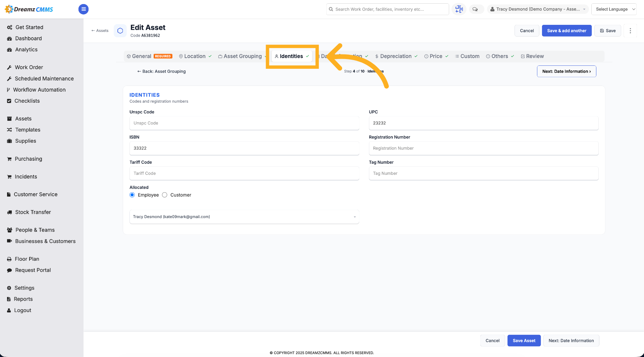The width and height of the screenshot is (644, 357).
Task: Switch to the Review tab
Action: click(x=532, y=56)
